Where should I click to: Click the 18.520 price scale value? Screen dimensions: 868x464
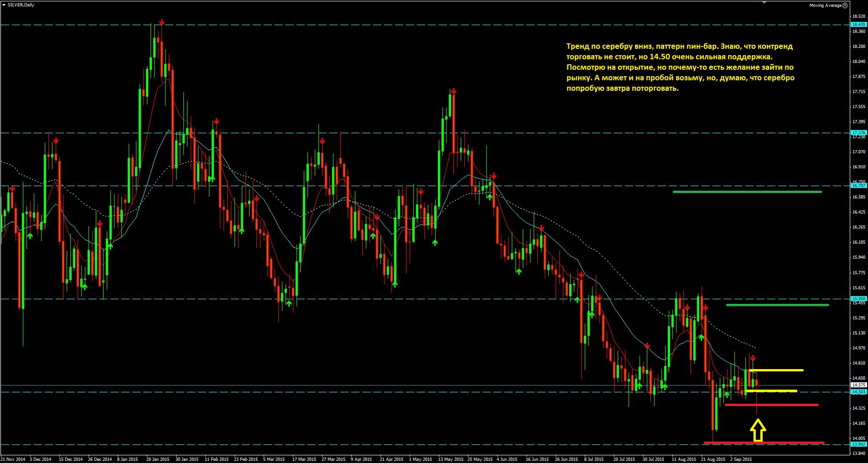pyautogui.click(x=858, y=16)
